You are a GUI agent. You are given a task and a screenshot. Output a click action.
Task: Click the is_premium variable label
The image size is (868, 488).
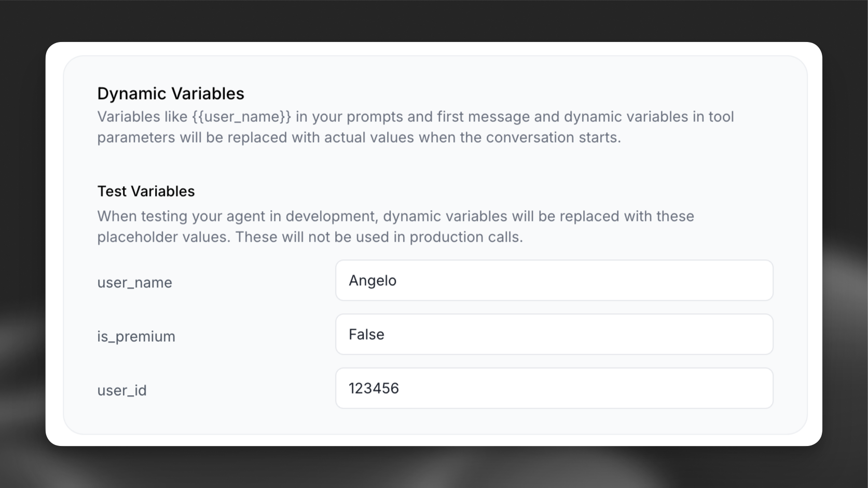pos(136,336)
